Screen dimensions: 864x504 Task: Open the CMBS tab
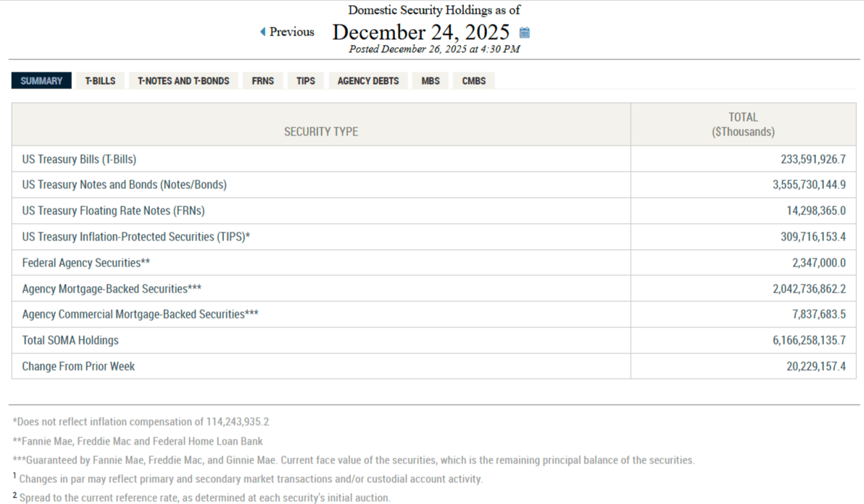click(x=474, y=81)
